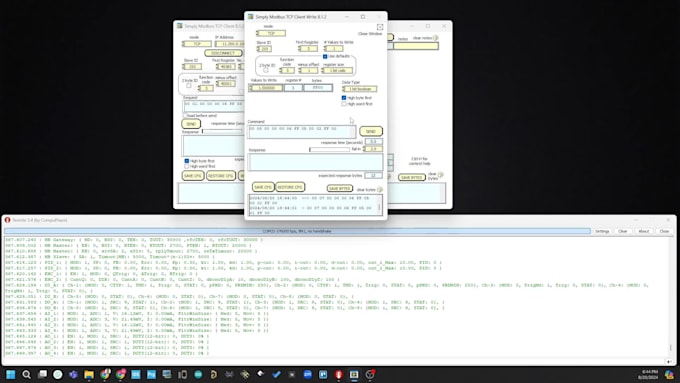Viewport: 680px width, 383px height.
Task: Click SAVE BYTES in the TCP Client window
Action: click(x=412, y=177)
